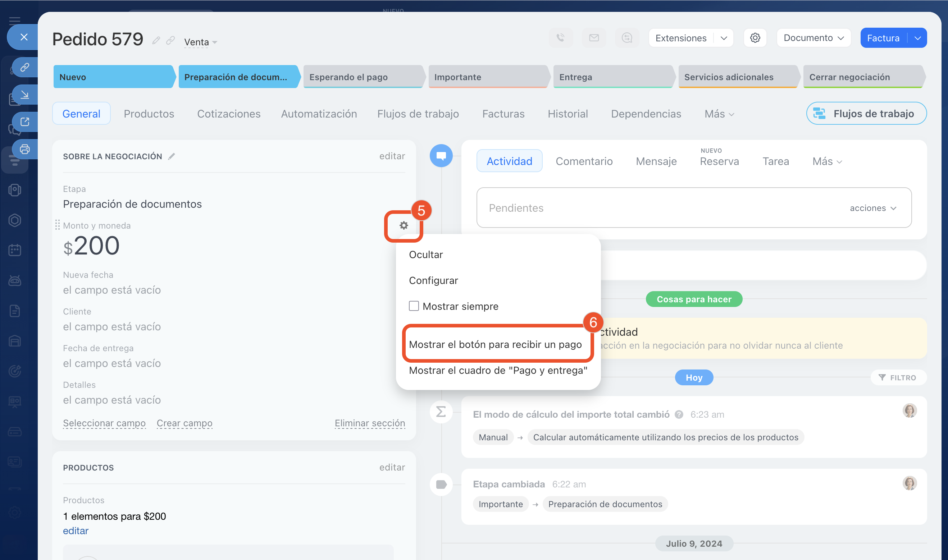
Task: Click help question mark beside importe total cambió
Action: [679, 414]
